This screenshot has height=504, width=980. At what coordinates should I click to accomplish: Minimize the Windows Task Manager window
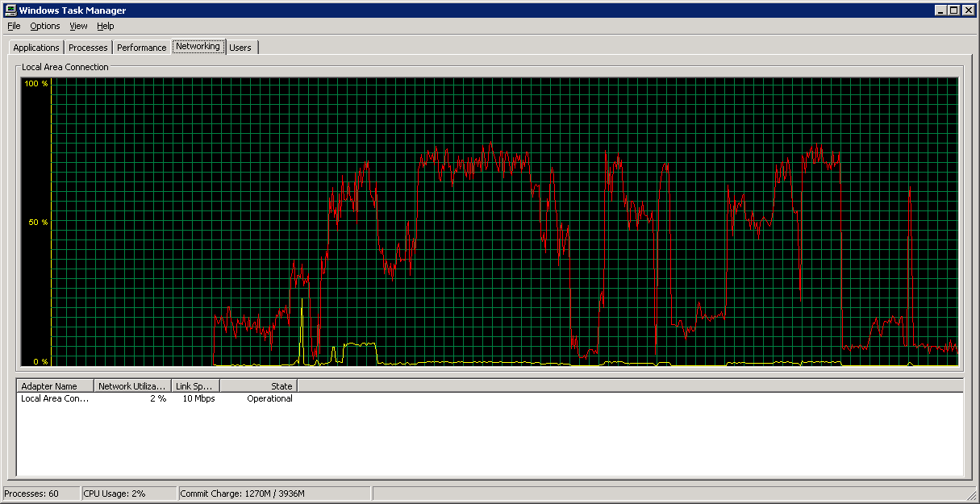(940, 10)
